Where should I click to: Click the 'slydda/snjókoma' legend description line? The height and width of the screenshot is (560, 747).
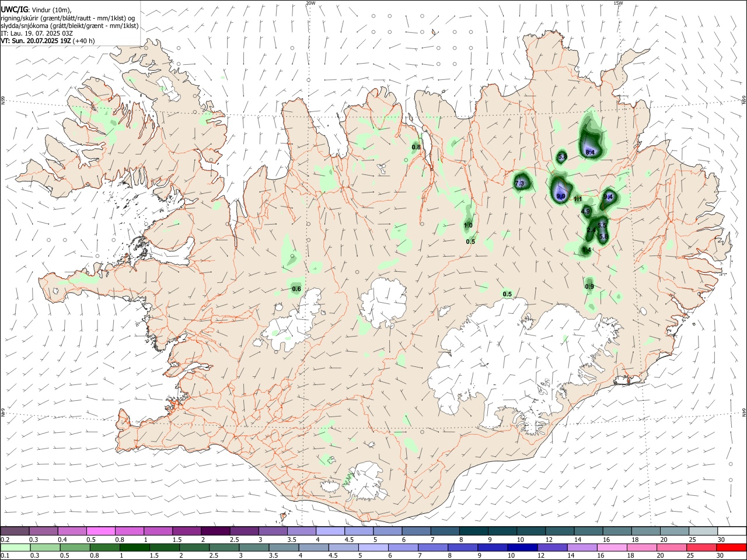coord(69,26)
